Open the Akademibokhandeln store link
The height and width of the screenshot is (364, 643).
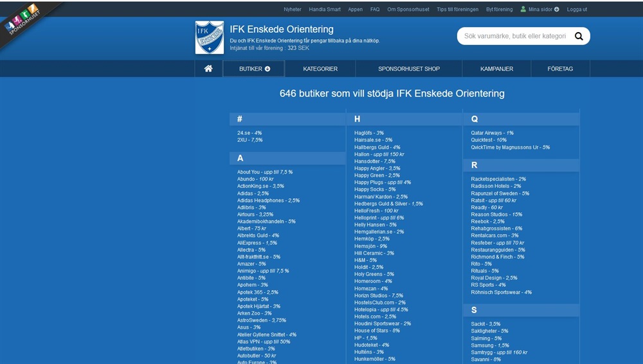point(266,221)
